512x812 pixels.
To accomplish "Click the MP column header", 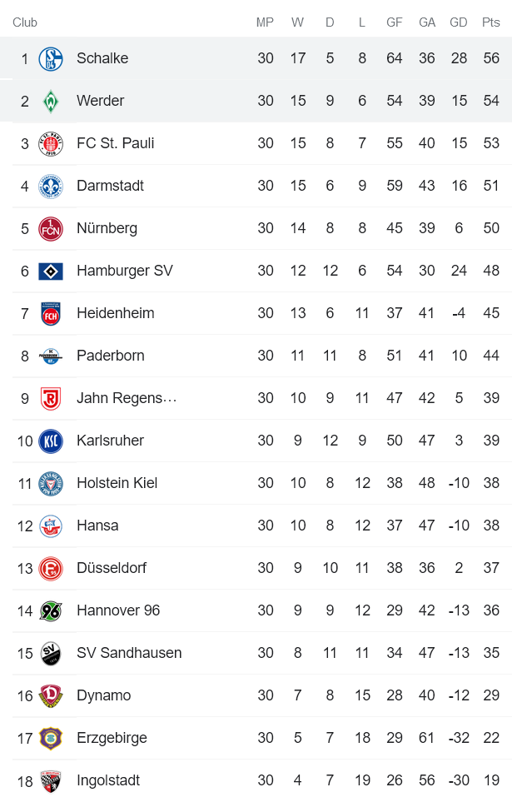I will point(265,22).
